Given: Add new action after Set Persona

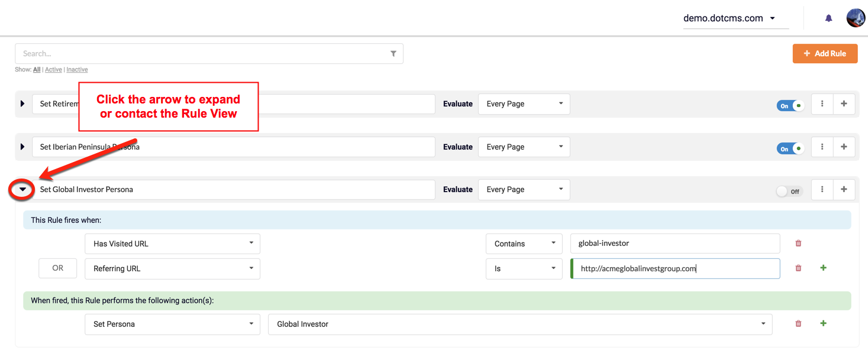Looking at the screenshot, I should (x=823, y=324).
